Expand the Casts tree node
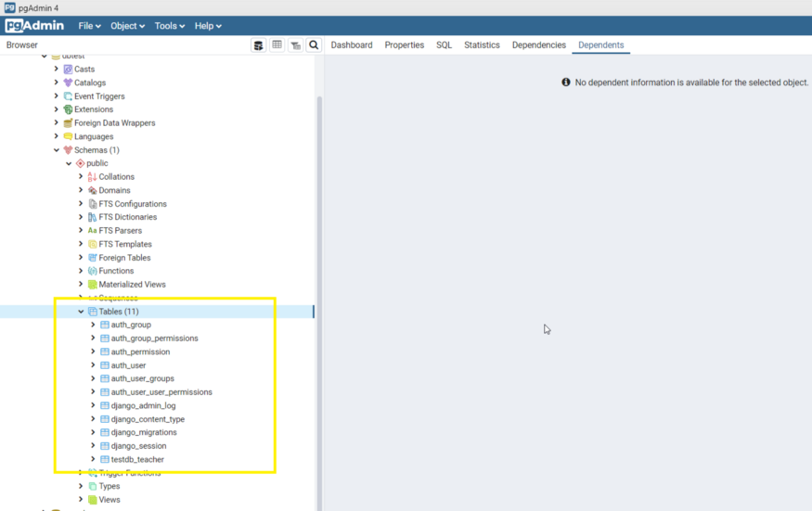The image size is (812, 511). pyautogui.click(x=56, y=69)
